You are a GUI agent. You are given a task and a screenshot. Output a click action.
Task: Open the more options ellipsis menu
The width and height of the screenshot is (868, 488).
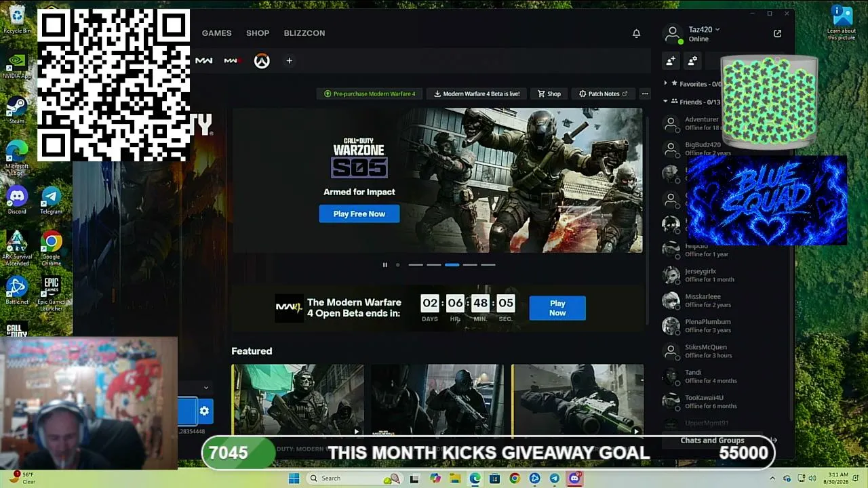click(645, 94)
